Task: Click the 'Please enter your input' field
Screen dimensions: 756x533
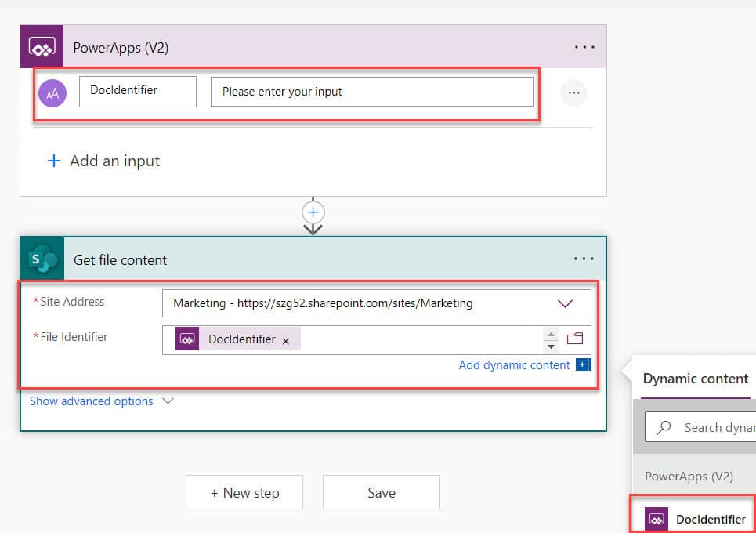Action: tap(371, 92)
